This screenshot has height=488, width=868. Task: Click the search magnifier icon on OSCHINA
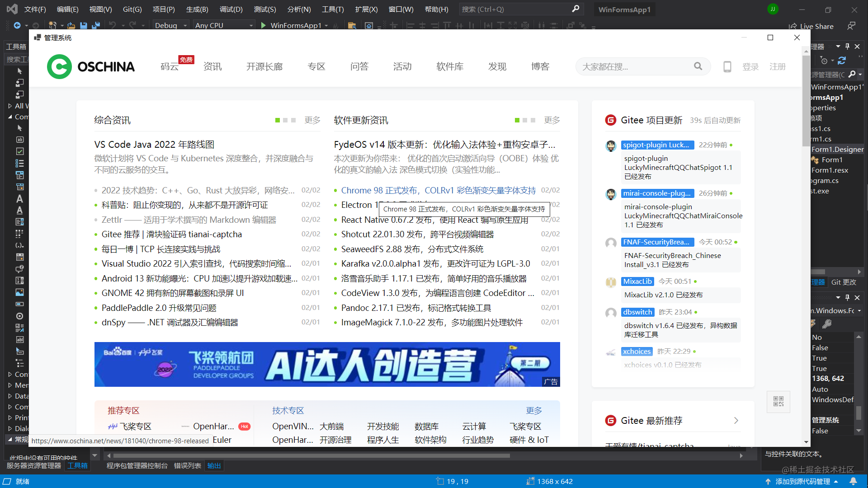tap(698, 66)
